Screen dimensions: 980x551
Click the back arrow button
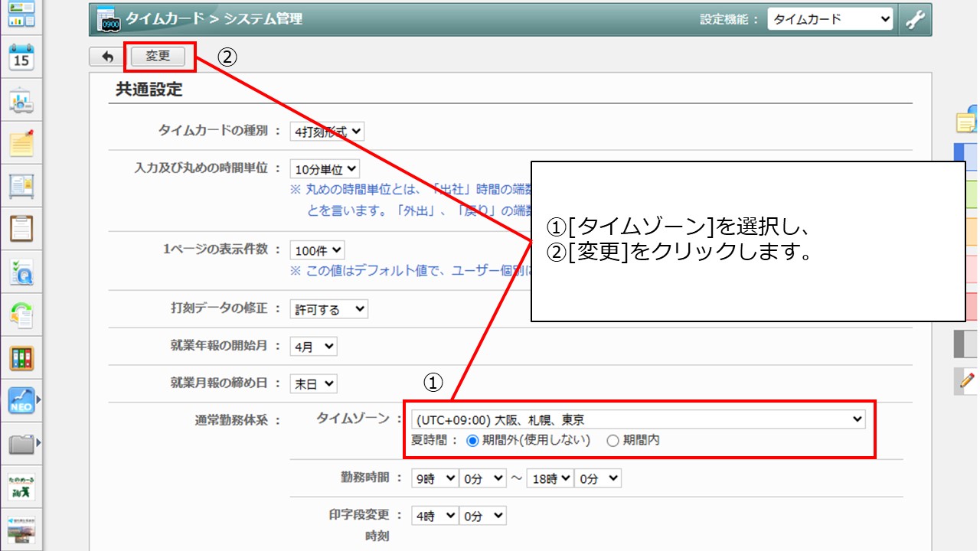(107, 57)
